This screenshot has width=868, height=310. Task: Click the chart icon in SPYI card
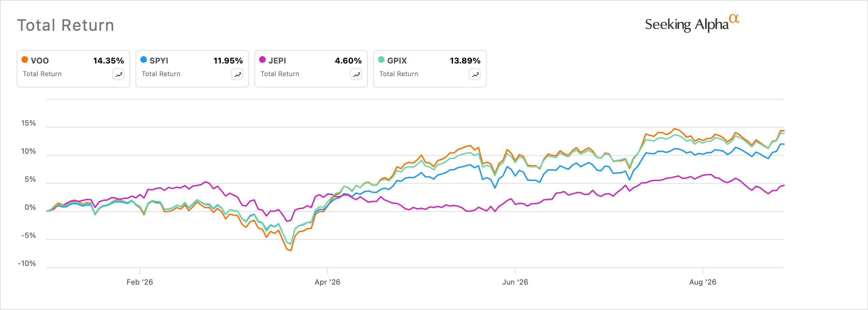pos(237,74)
